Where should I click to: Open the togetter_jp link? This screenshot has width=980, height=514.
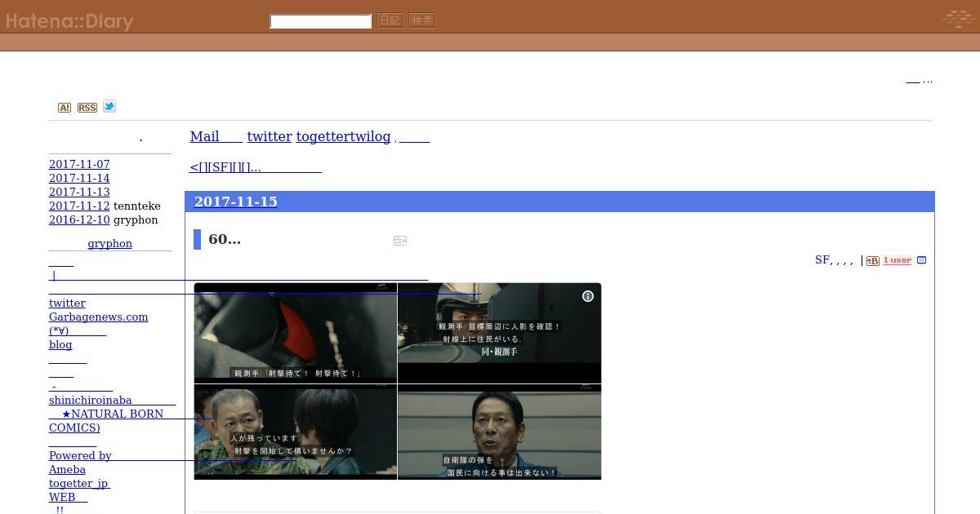79,484
